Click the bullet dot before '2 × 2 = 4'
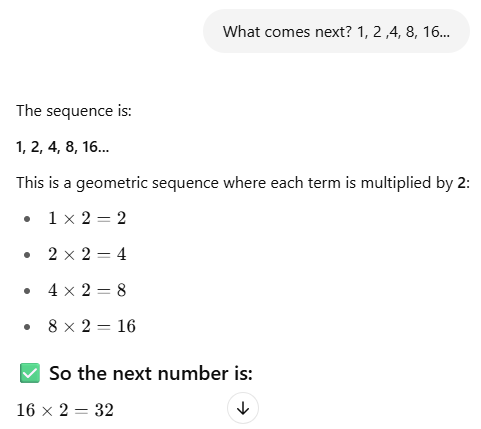Screen dimensions: 481x429 click(27, 255)
